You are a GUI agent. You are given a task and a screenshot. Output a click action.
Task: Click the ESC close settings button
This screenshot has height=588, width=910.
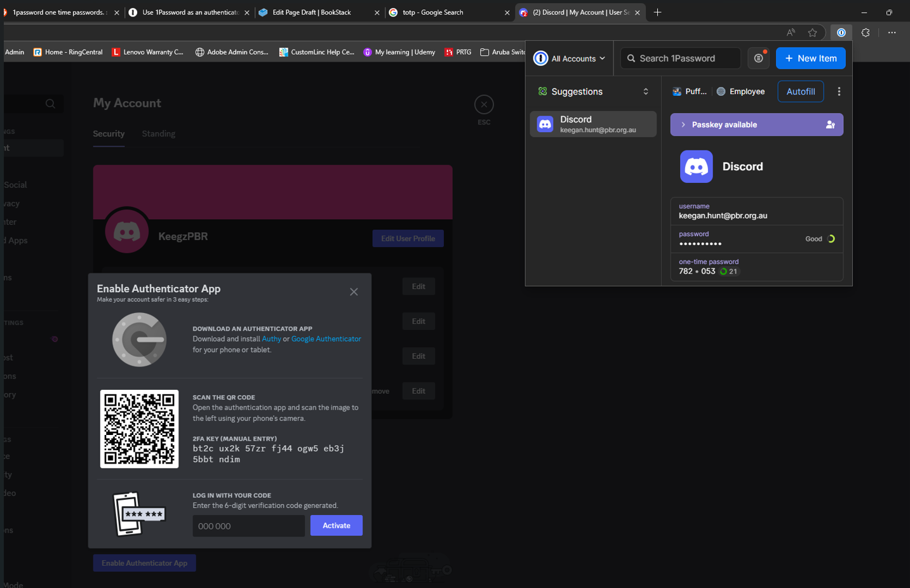click(x=484, y=105)
